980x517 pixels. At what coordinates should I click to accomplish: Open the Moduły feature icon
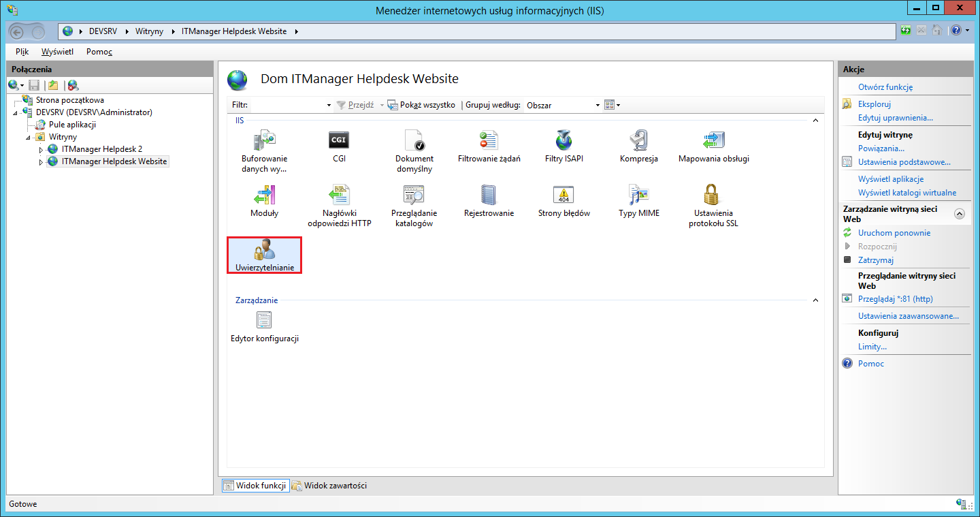pos(264,201)
